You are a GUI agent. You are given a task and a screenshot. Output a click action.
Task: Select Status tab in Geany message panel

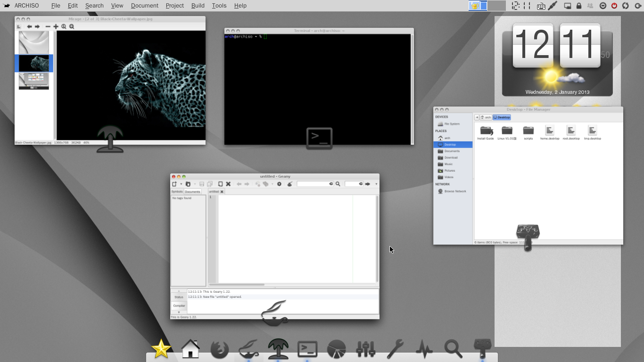(x=179, y=297)
